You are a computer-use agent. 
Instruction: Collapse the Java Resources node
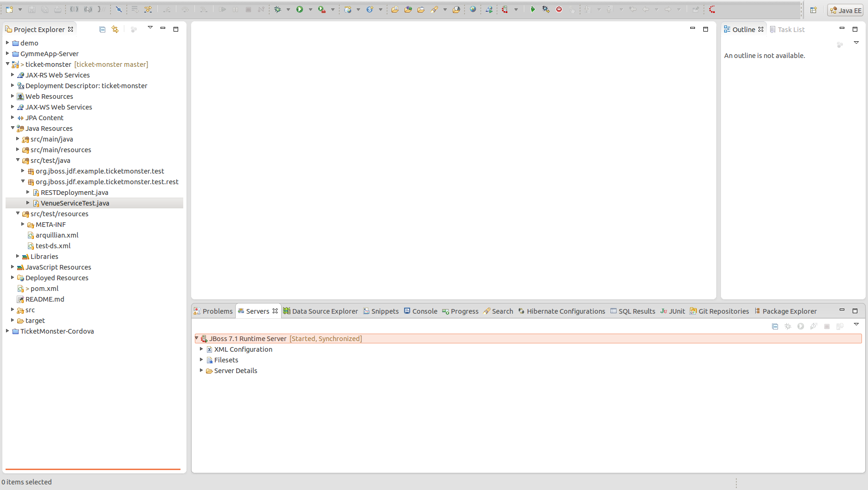click(x=13, y=128)
